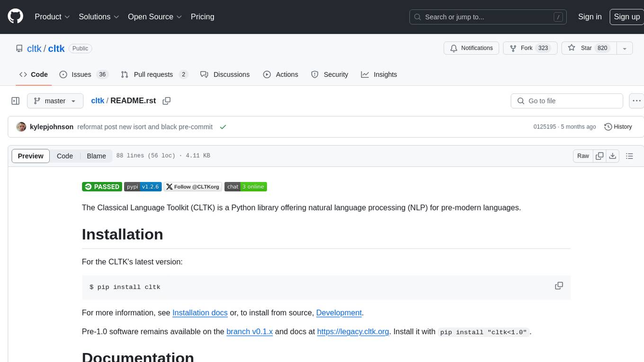Click the History button
The image size is (644, 362).
(618, 127)
